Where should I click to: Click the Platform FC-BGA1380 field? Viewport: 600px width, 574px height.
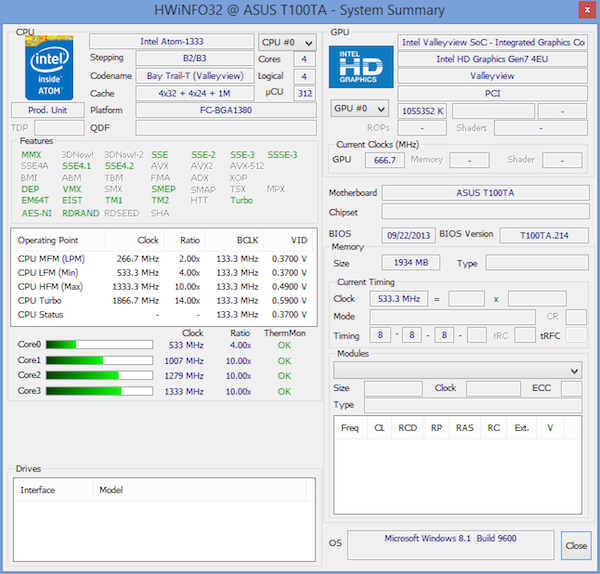tap(226, 110)
